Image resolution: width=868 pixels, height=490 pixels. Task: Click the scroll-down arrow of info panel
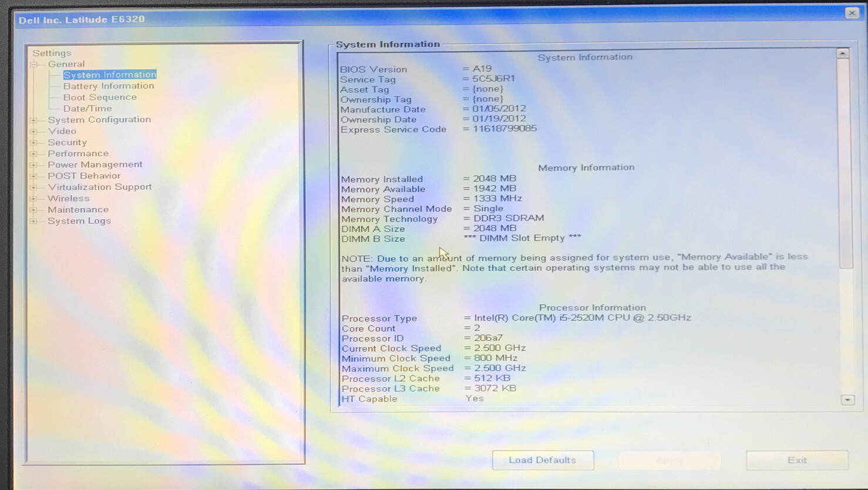(x=847, y=400)
